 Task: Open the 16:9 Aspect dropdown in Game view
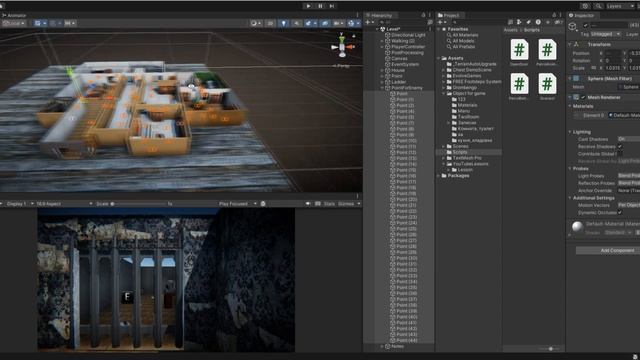(x=64, y=204)
